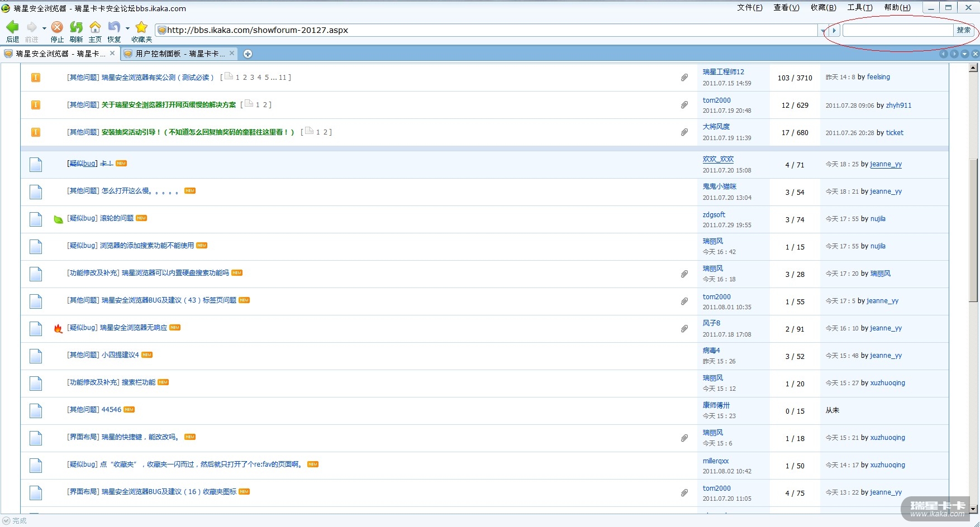980x527 pixels.
Task: Click the pinned icon beside 关于瑞星安全浏览器打开网页缓慢的解决方案
Action: (x=35, y=105)
